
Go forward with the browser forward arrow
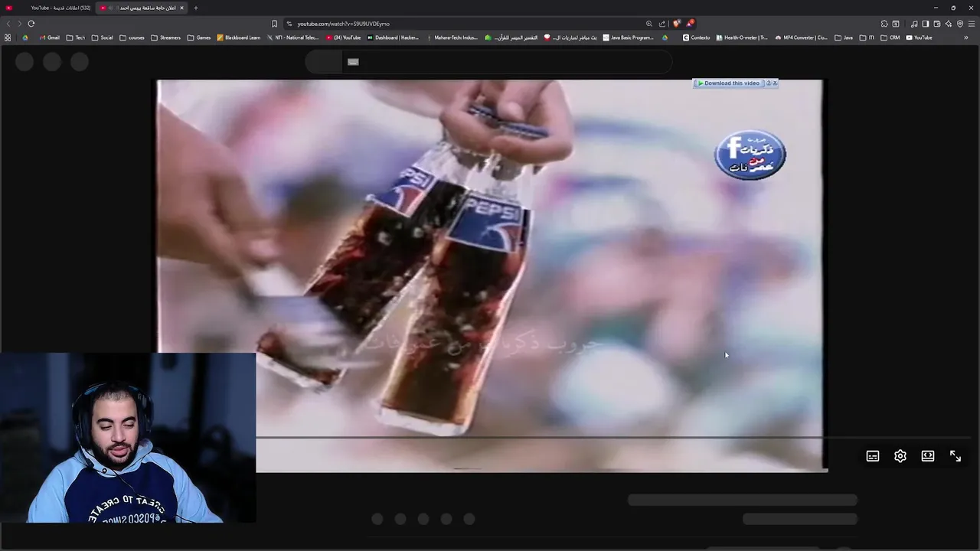[19, 24]
